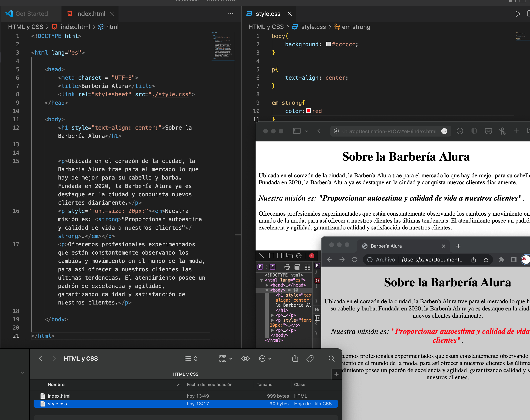Click the Finder Share icon
530x420 pixels.
[x=295, y=358]
